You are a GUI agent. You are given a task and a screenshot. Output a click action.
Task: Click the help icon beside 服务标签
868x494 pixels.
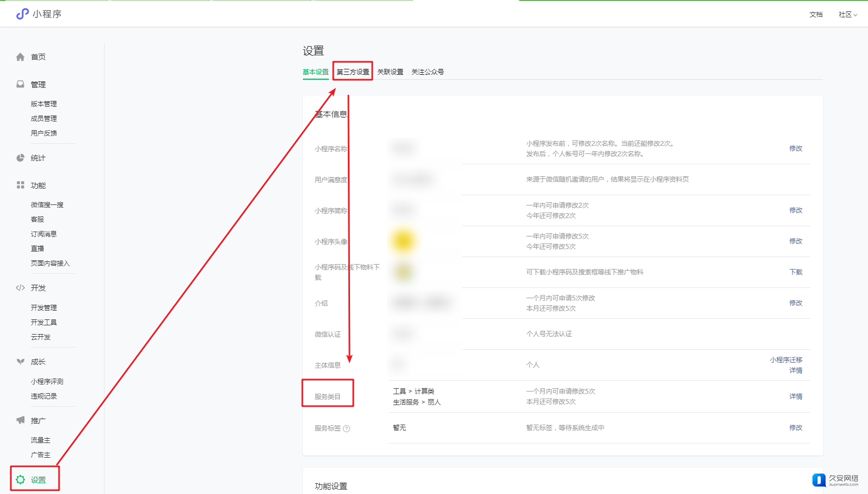point(347,428)
